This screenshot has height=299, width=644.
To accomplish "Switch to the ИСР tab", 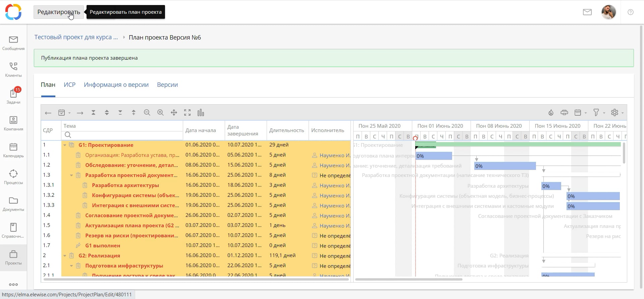I will [69, 85].
